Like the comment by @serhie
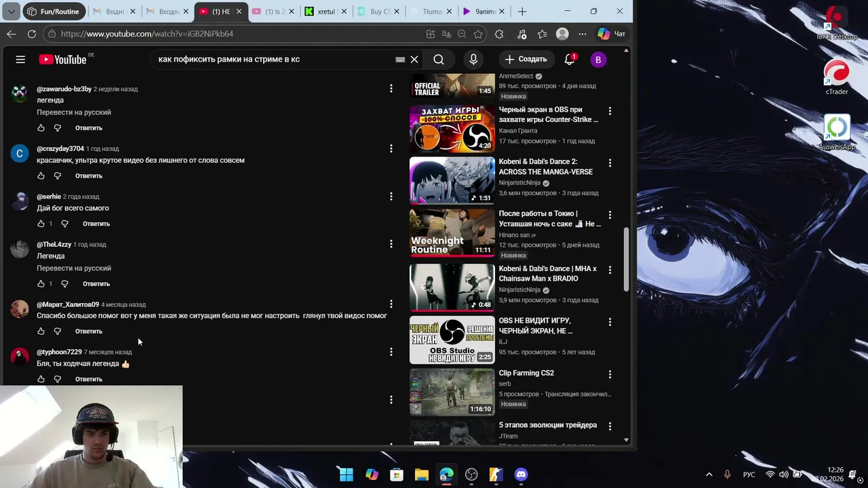The image size is (868, 488). [x=41, y=224]
